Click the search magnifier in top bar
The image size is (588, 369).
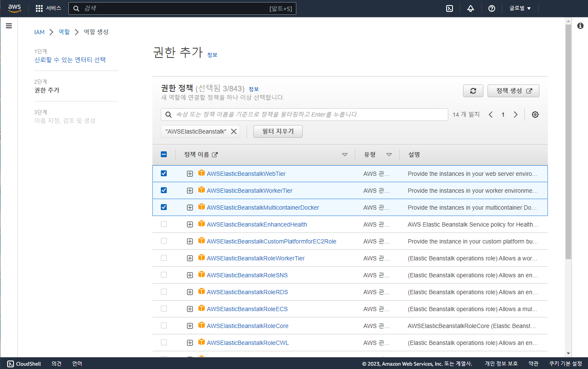pyautogui.click(x=76, y=8)
